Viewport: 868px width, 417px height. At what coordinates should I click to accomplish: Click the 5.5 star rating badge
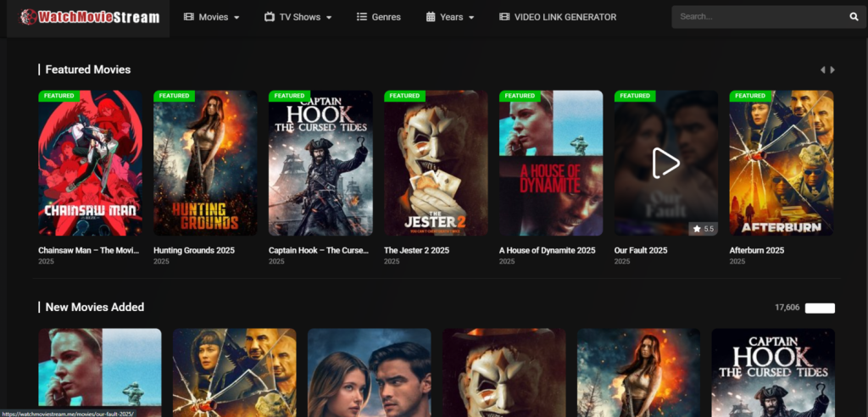[703, 228]
